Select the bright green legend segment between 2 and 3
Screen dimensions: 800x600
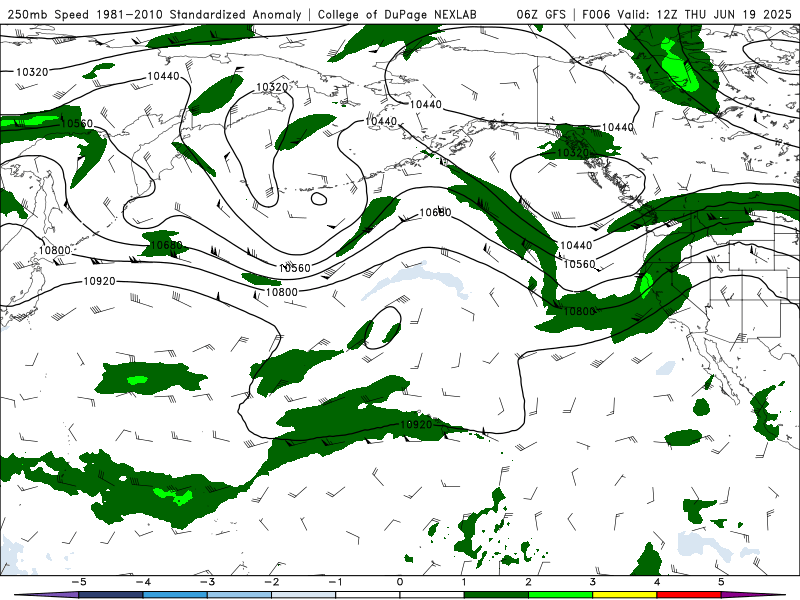tap(560, 595)
